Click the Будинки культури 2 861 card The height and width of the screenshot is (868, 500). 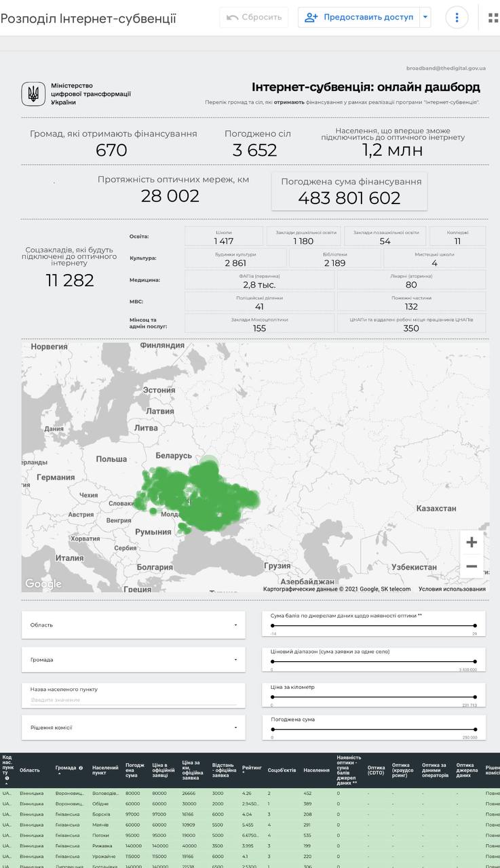click(x=235, y=258)
